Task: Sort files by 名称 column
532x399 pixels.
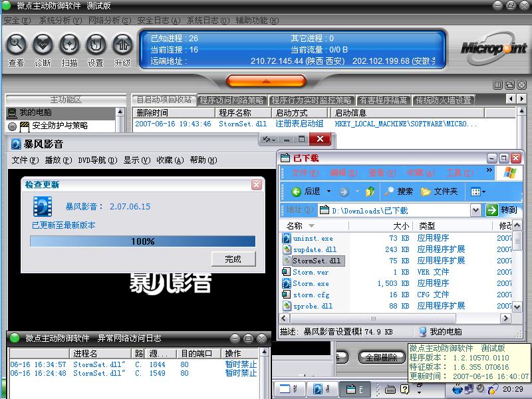Action: tap(314, 225)
